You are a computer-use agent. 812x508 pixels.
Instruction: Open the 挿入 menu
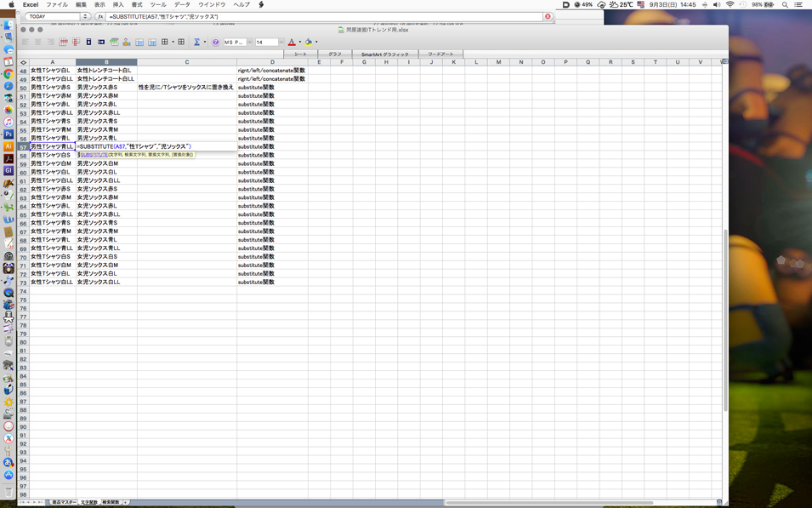118,4
